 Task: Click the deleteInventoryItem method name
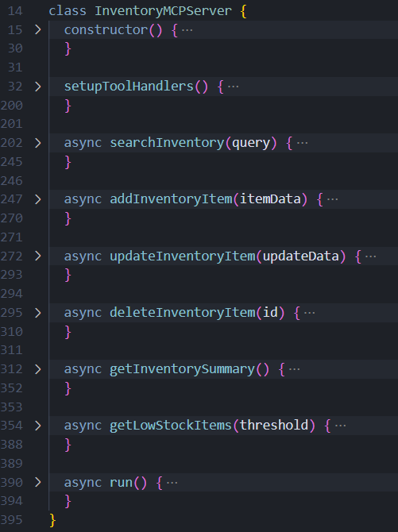point(183,313)
